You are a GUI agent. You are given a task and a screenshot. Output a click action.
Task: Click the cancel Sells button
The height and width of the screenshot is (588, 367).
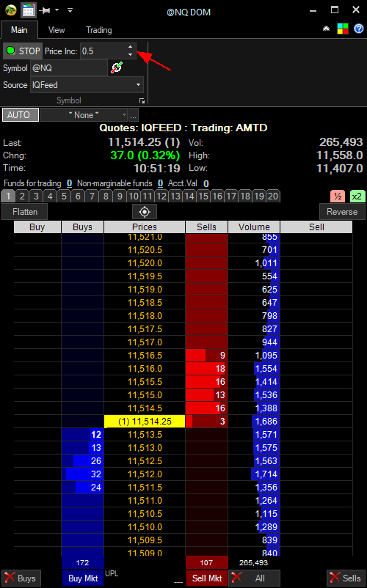tap(346, 578)
